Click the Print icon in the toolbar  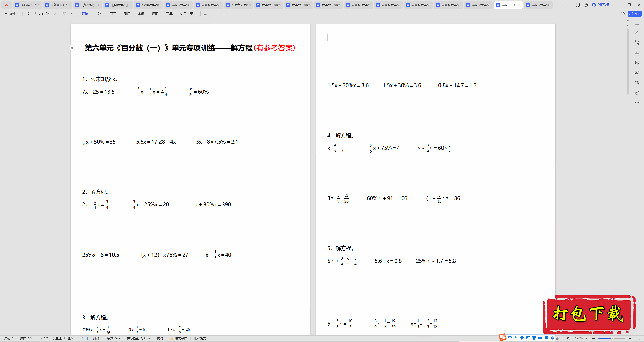click(41, 14)
